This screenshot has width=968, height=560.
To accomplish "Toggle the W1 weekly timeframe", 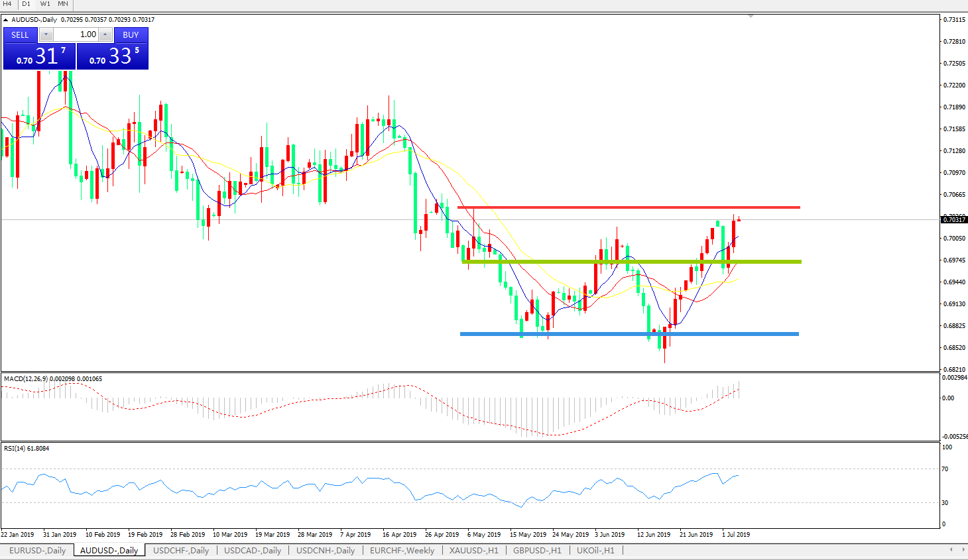I will coord(45,4).
